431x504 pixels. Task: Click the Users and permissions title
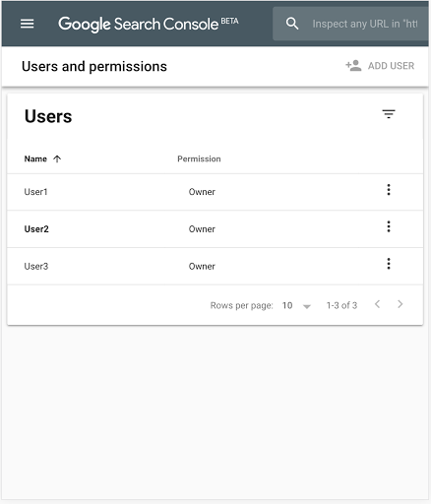click(x=94, y=66)
